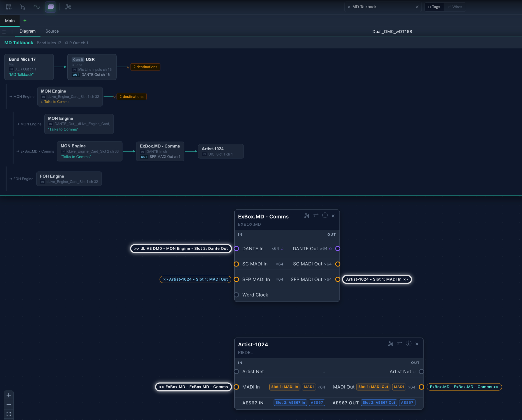The height and width of the screenshot is (420, 522).
Task: Click the highlighted device panel view icon
Action: point(51,7)
